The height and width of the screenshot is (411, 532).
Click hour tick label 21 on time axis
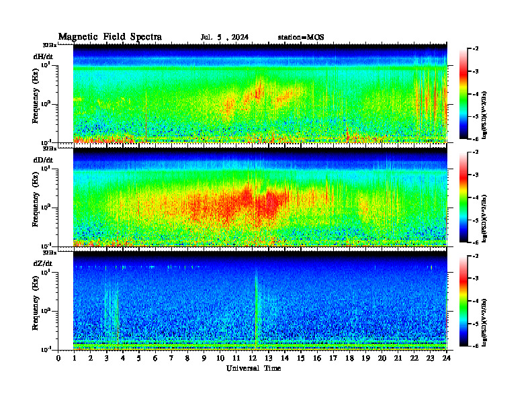tap(398, 359)
